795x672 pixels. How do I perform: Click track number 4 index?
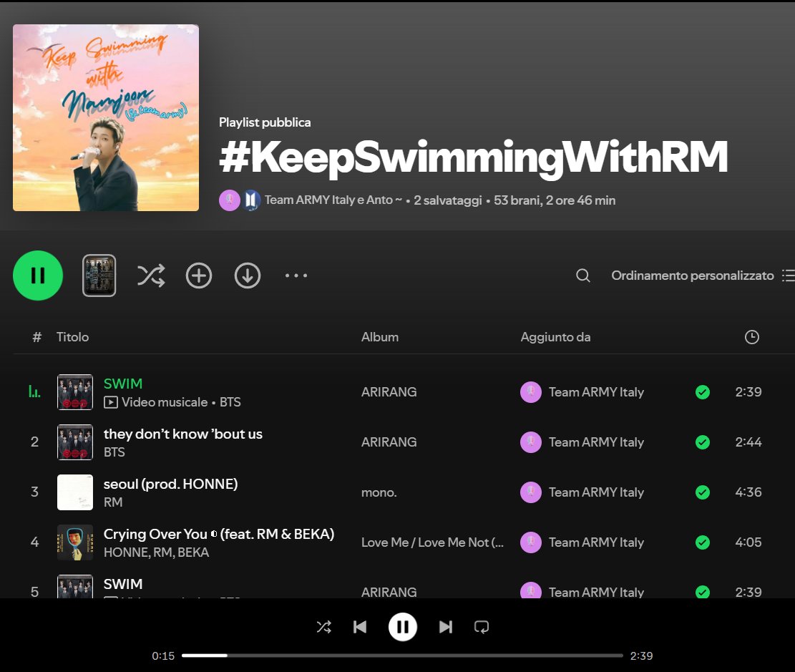(x=34, y=542)
